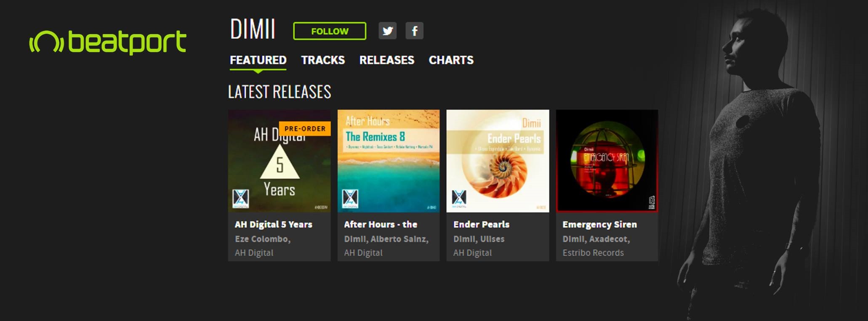Click the Estribo Records label link
The image size is (868, 321).
593,253
